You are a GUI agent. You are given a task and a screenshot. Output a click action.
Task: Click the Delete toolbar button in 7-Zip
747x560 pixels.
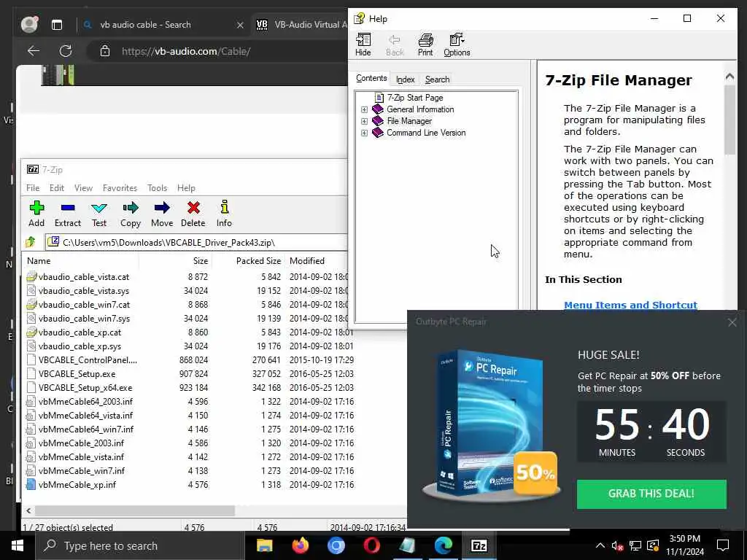[x=193, y=214]
